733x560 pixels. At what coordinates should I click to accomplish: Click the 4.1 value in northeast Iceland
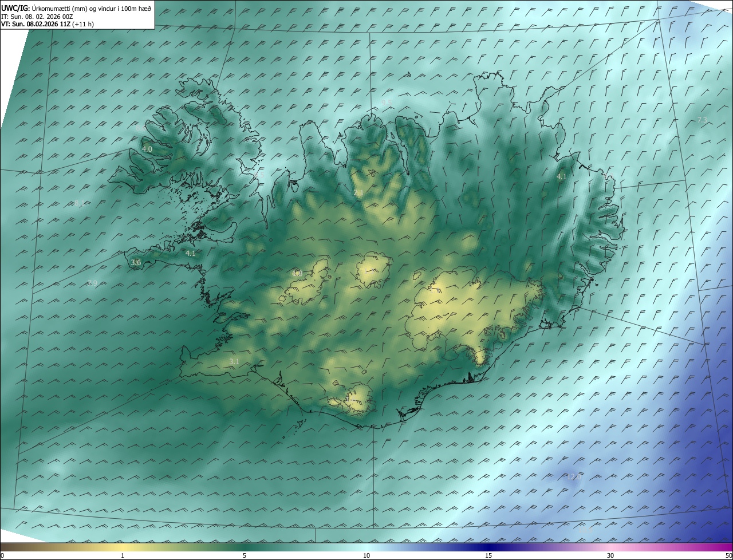click(x=562, y=177)
